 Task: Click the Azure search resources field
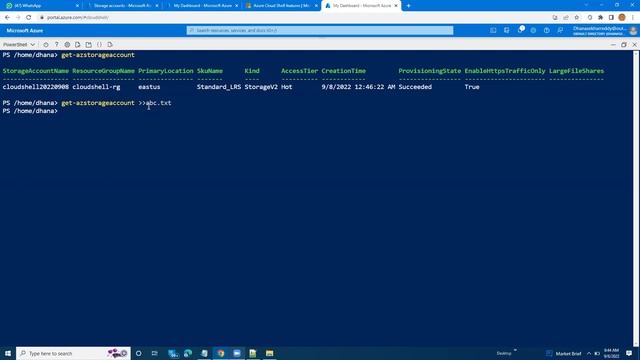point(320,30)
